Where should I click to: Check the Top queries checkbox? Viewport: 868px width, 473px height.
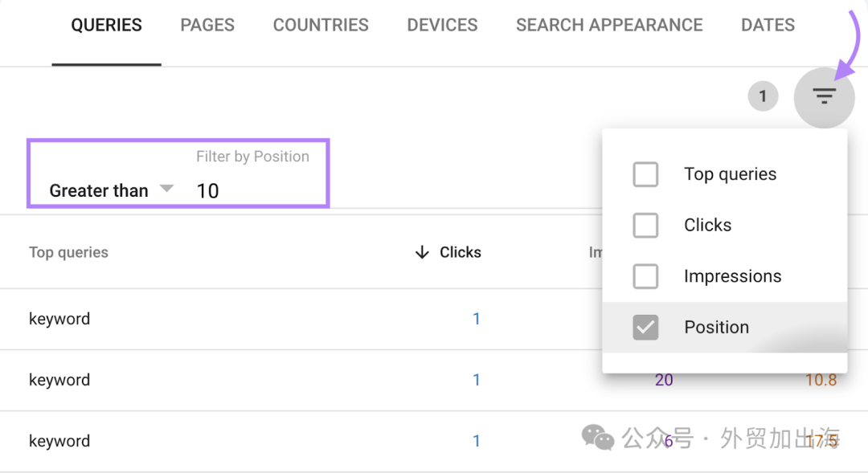pyautogui.click(x=645, y=174)
